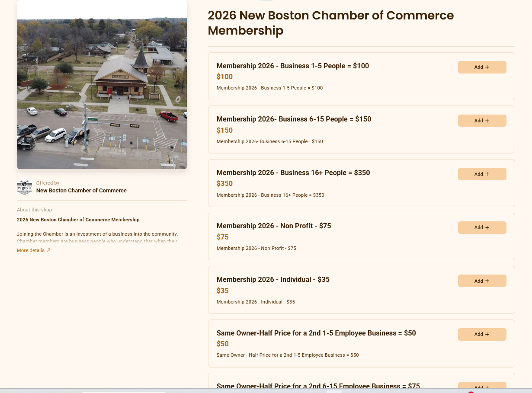Click the orange $350 price
Viewport: 532px width, 393px height.
(224, 183)
